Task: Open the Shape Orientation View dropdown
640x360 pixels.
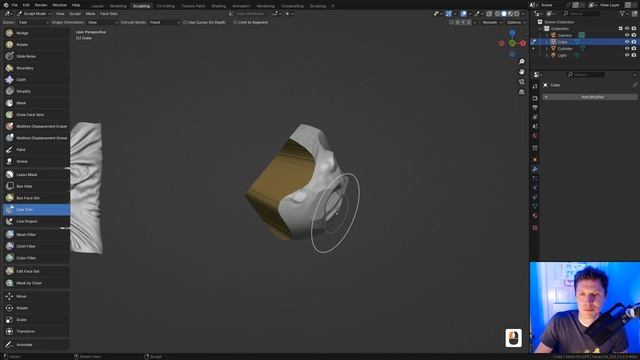Action: 102,22
